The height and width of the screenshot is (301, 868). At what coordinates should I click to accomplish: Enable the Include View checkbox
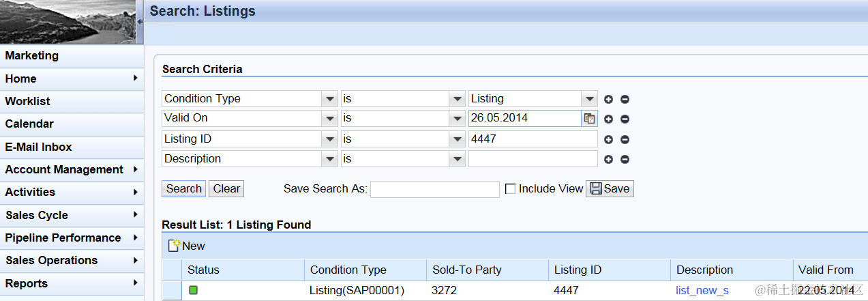(510, 189)
